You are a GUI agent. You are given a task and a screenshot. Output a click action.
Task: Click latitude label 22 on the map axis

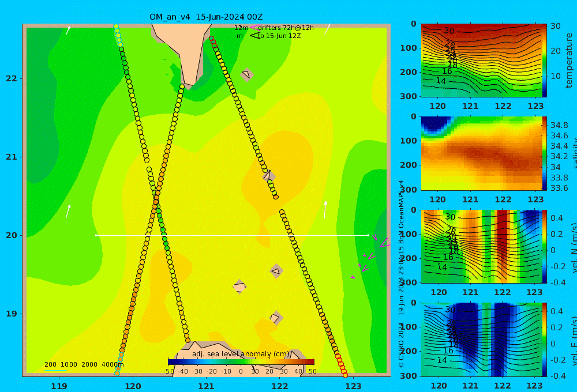(12, 79)
